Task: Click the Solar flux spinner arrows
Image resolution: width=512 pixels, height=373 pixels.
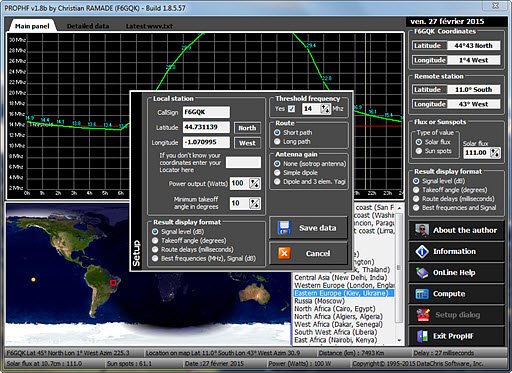Action: (x=495, y=153)
